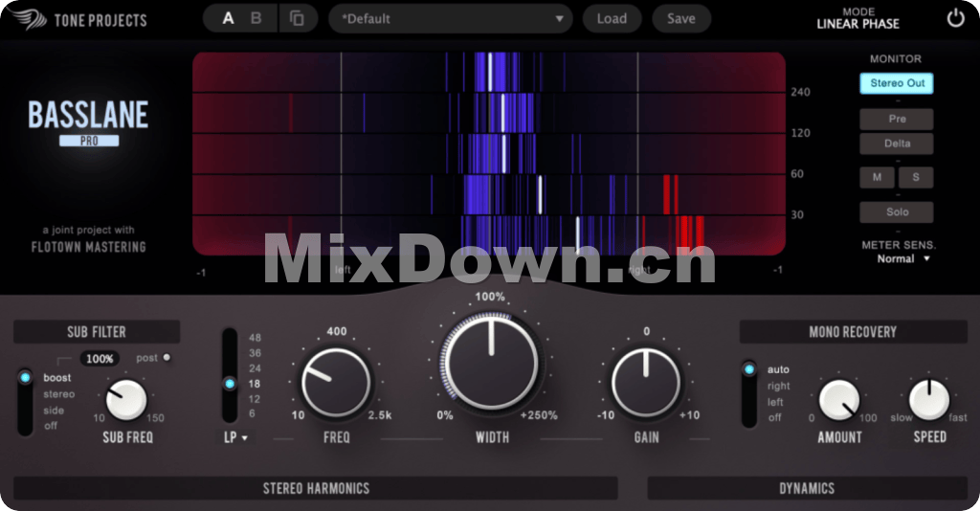The image size is (980, 511).
Task: Click the 100% sub filter value
Action: (100, 359)
